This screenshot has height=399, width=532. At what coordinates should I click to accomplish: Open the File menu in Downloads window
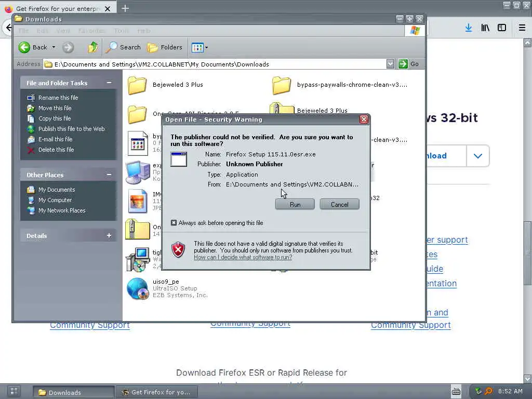[23, 31]
